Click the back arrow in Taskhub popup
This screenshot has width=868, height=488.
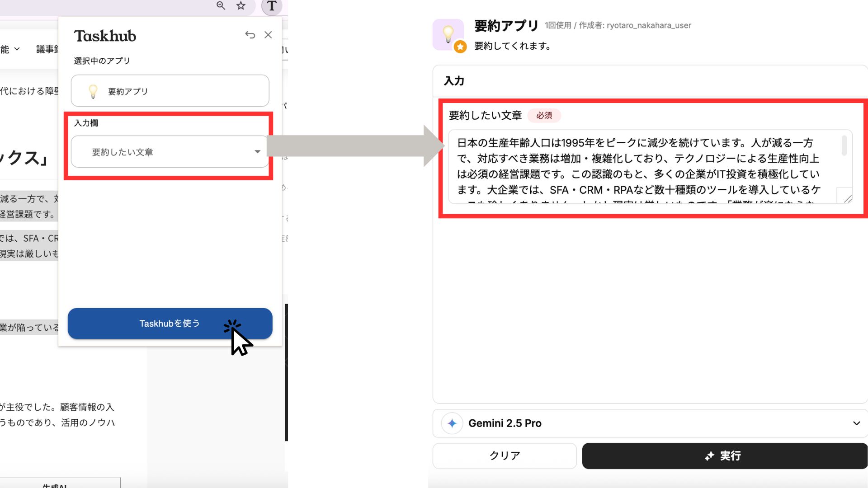[x=250, y=35]
